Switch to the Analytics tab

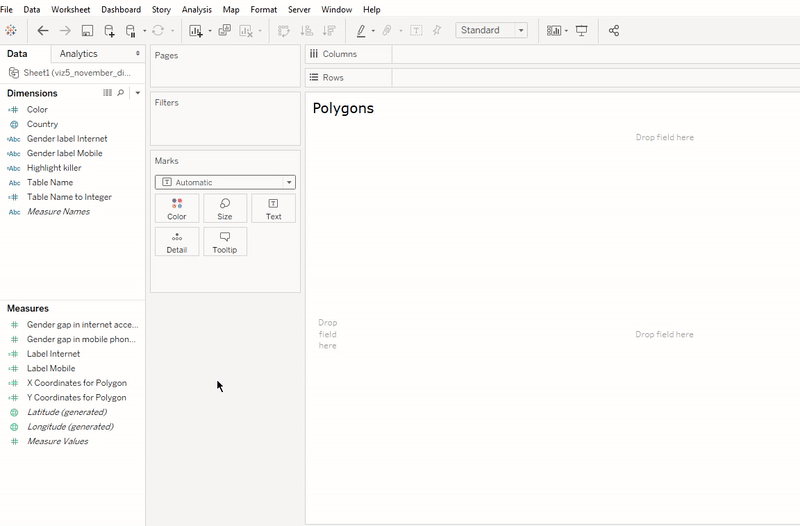79,54
